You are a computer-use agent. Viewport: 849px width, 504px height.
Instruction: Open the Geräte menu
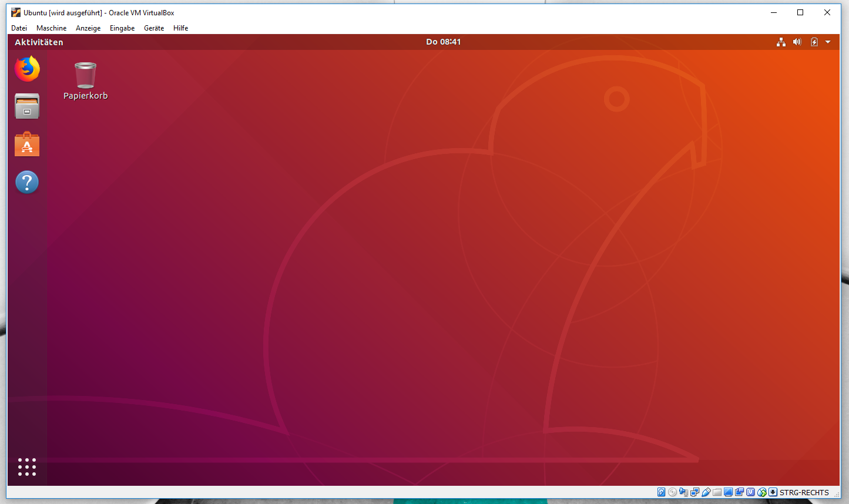pyautogui.click(x=154, y=28)
